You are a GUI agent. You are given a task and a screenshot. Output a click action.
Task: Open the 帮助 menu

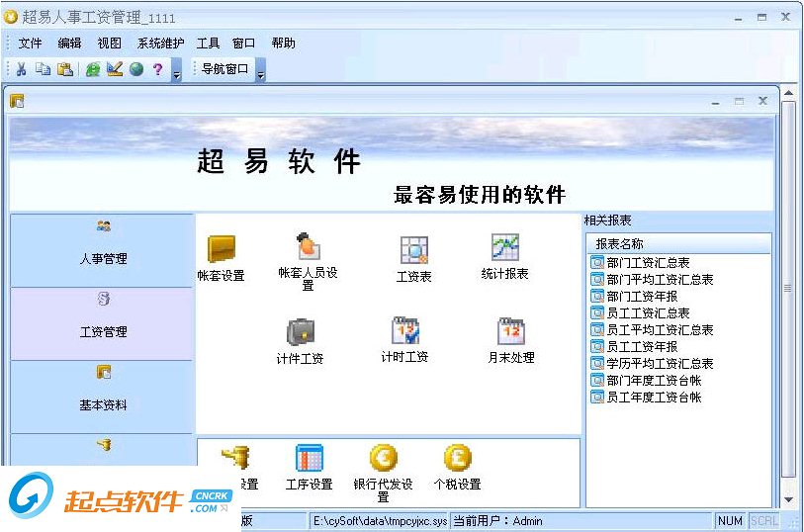pos(283,44)
